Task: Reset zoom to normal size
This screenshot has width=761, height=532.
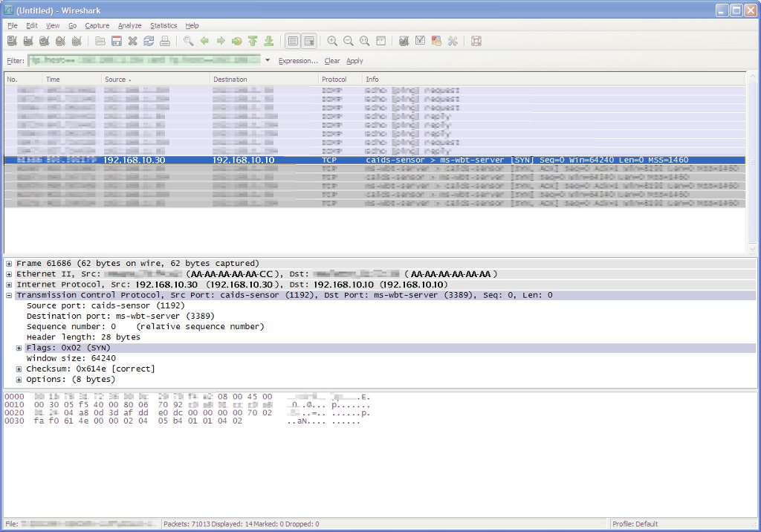Action: pos(364,42)
